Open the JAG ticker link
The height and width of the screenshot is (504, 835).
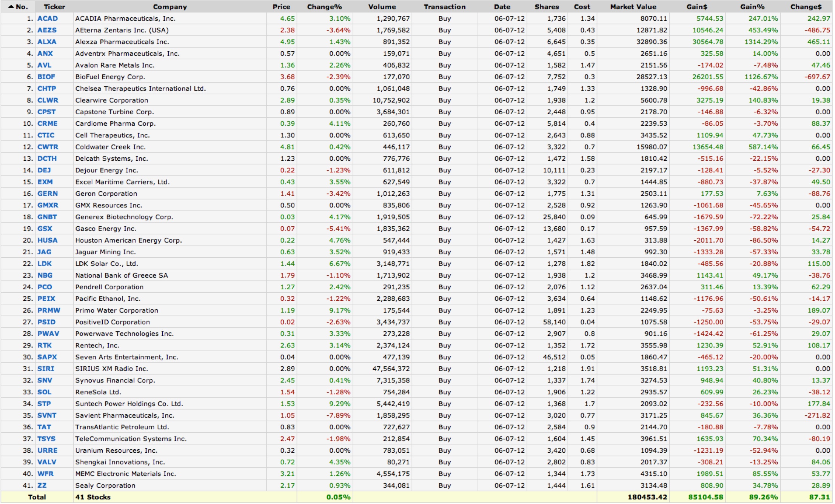(x=44, y=252)
